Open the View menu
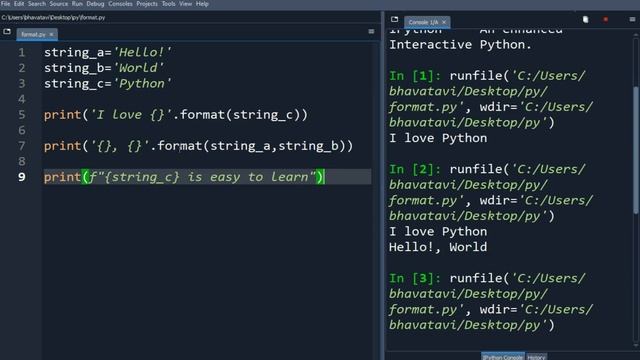This screenshot has width=640, height=360. pos(185,4)
